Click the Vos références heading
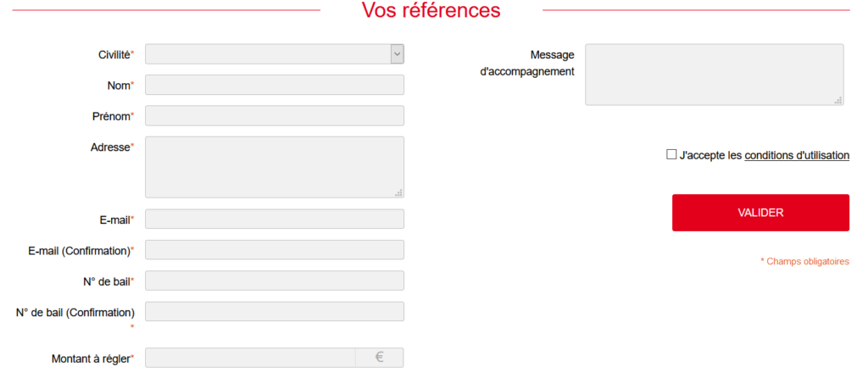Screen dimensions: 868x378 click(x=431, y=10)
